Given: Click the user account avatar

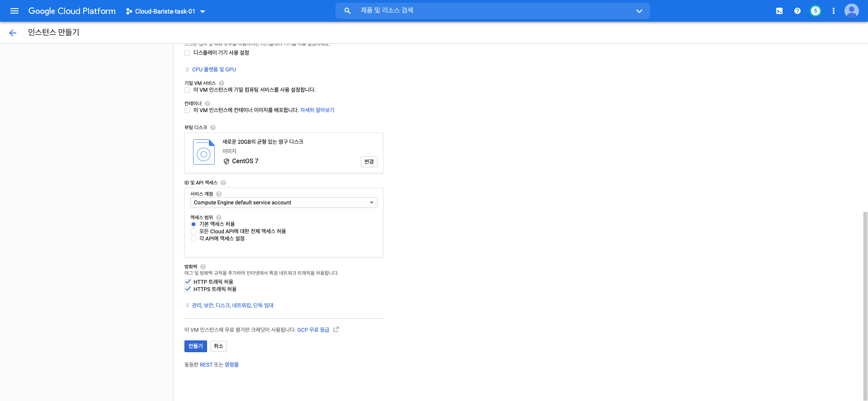Looking at the screenshot, I should pyautogui.click(x=852, y=11).
